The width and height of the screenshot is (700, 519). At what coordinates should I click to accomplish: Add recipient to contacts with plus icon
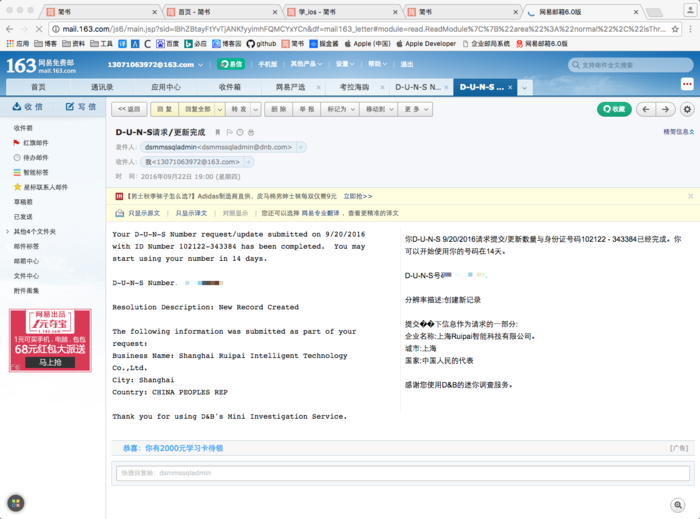tap(249, 162)
